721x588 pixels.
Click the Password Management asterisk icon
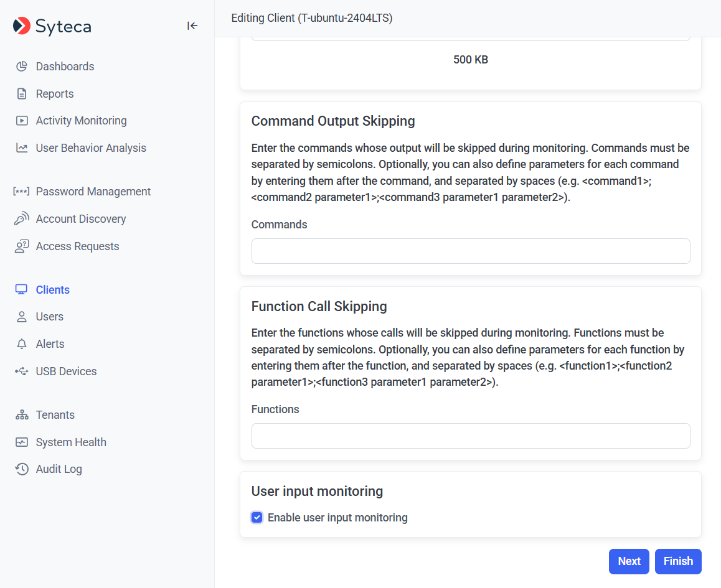coord(22,192)
